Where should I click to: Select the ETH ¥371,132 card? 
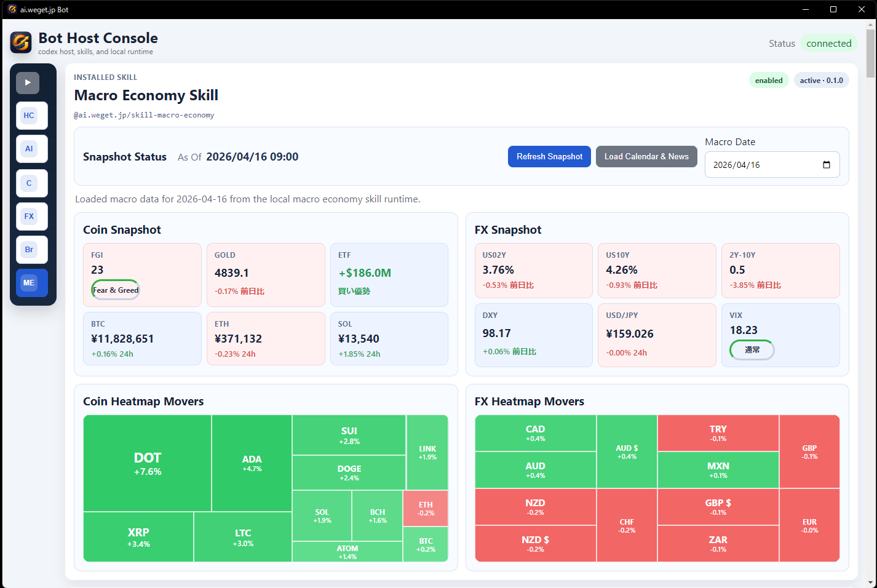pyautogui.click(x=266, y=338)
